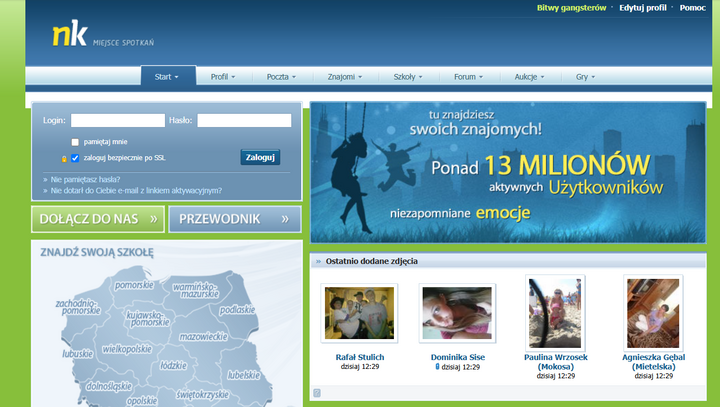Click the arrow icon beside Ostatnio dodane zdjęcia
Screen dimensions: 720x407
(318, 261)
